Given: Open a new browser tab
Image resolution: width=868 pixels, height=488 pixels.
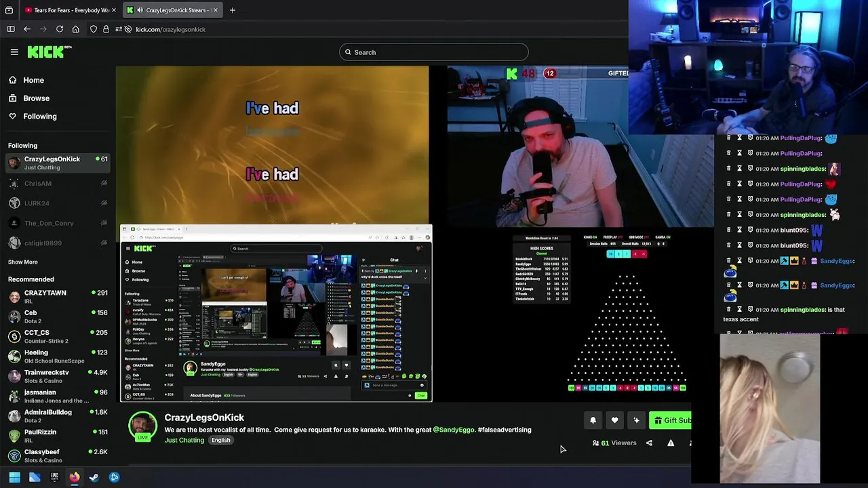Looking at the screenshot, I should point(232,10).
